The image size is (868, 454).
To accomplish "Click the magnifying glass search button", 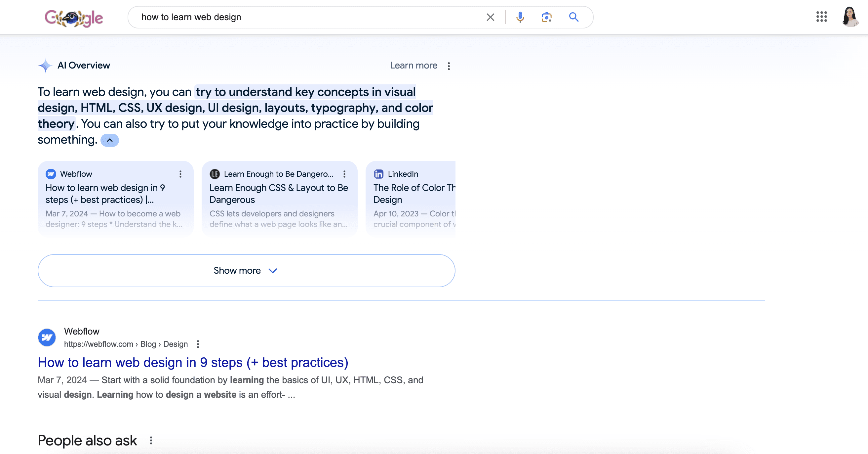I will pos(573,17).
